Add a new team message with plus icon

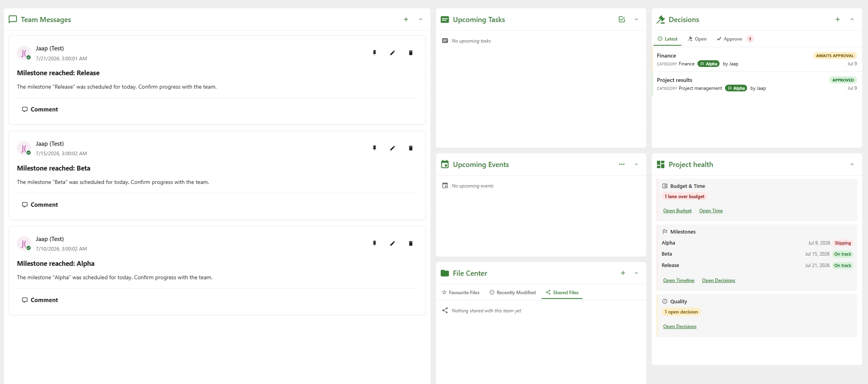click(406, 19)
